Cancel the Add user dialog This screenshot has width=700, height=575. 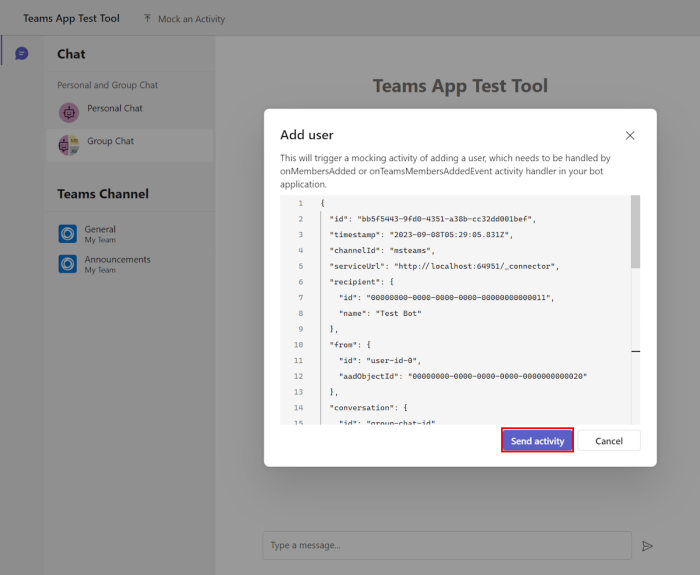[x=608, y=441]
